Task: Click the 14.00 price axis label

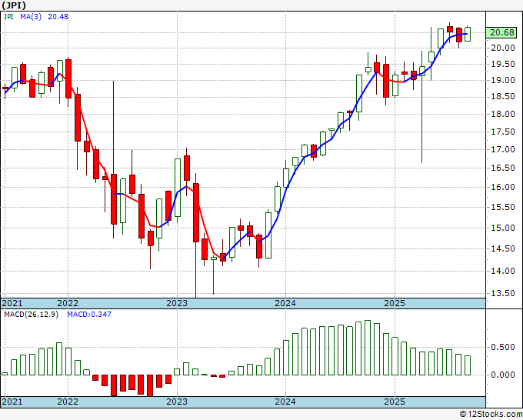Action: tap(503, 271)
